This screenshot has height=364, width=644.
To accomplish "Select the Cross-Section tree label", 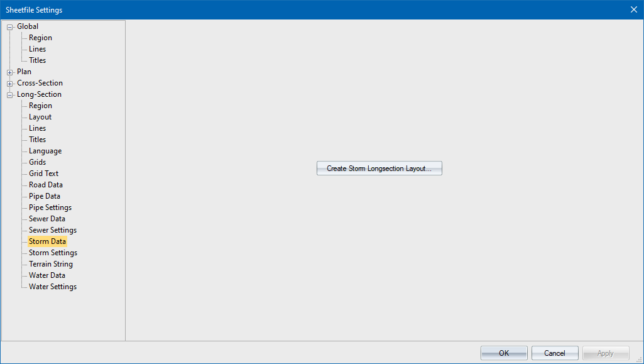I will 40,83.
